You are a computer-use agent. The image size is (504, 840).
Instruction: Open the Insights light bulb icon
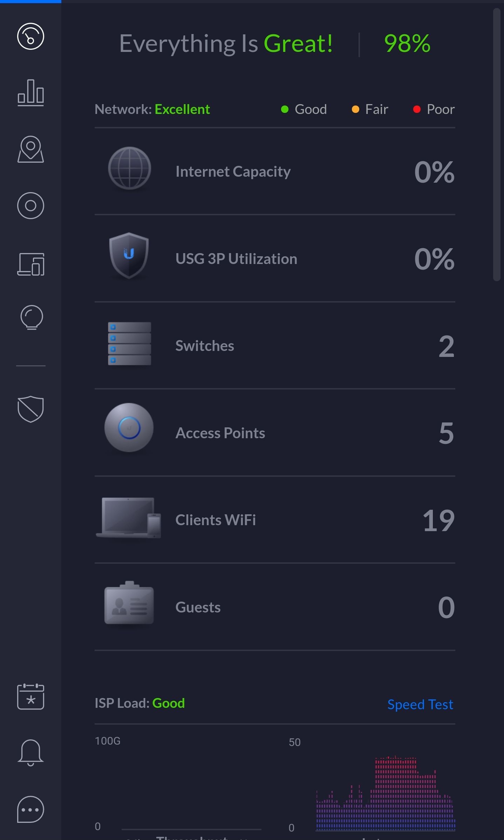click(x=32, y=318)
